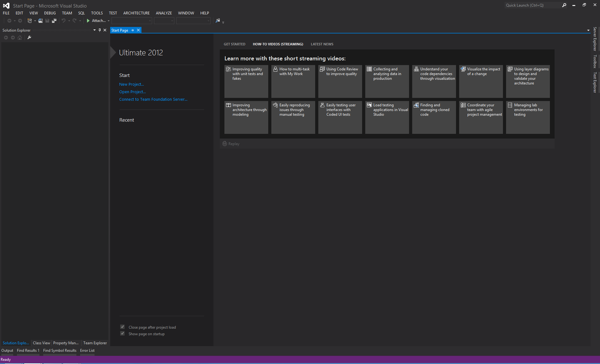Open the TOOLS menu
The image size is (600, 364).
[x=97, y=13]
